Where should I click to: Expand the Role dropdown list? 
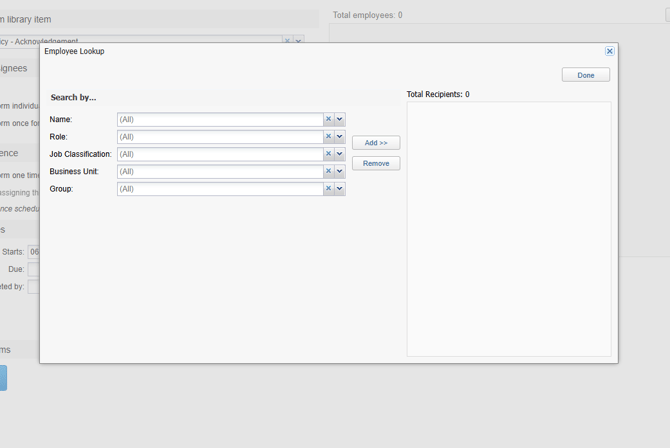tap(340, 137)
